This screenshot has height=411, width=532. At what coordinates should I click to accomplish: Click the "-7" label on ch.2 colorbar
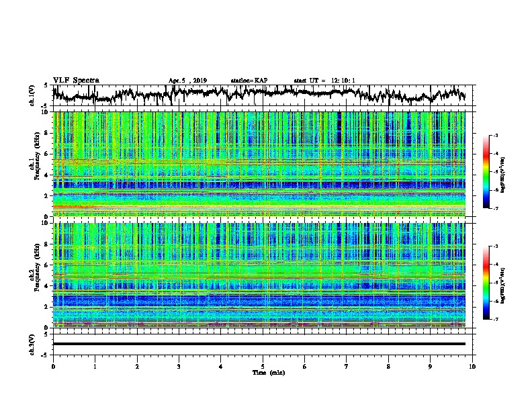click(495, 319)
